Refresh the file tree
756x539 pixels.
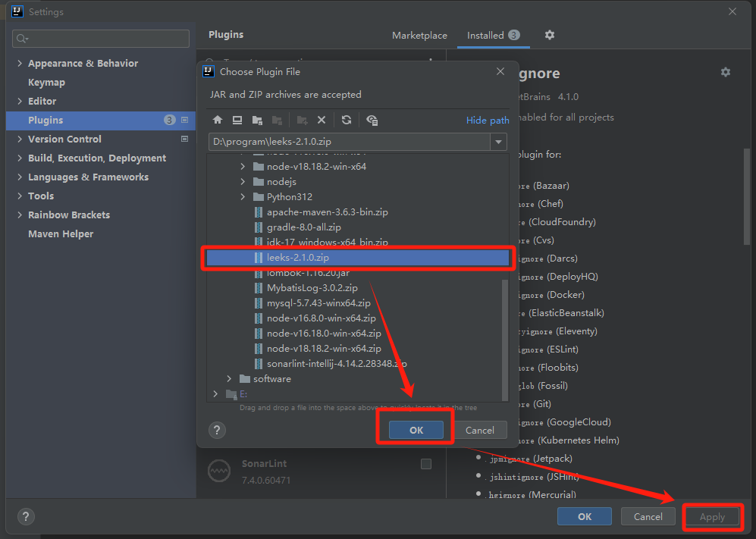pyautogui.click(x=347, y=120)
